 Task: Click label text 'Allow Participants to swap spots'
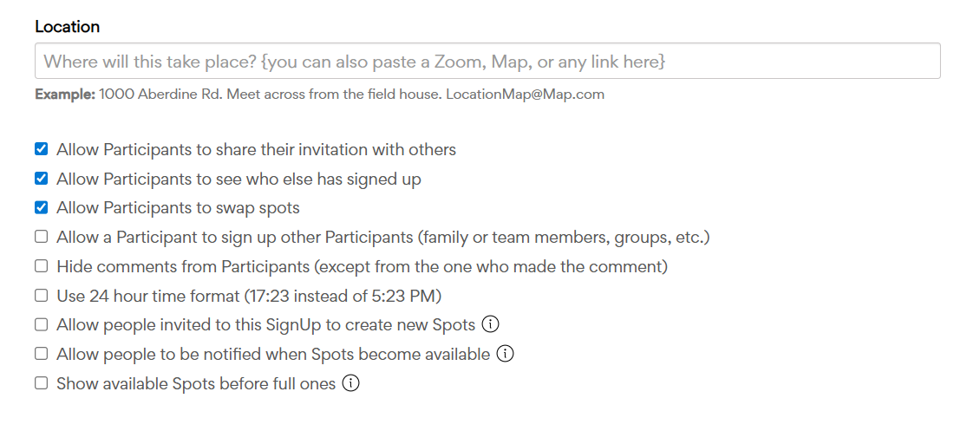[178, 208]
